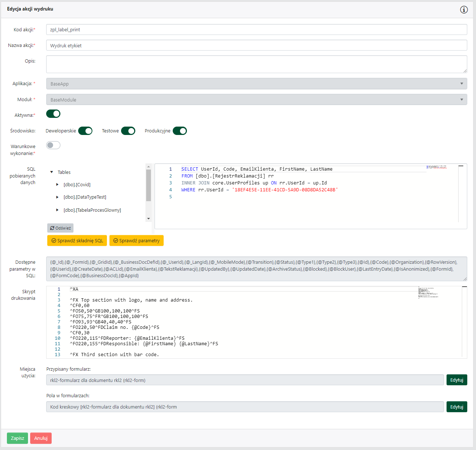Expand the [dbo].[DataTypeTest] table node

coord(57,197)
